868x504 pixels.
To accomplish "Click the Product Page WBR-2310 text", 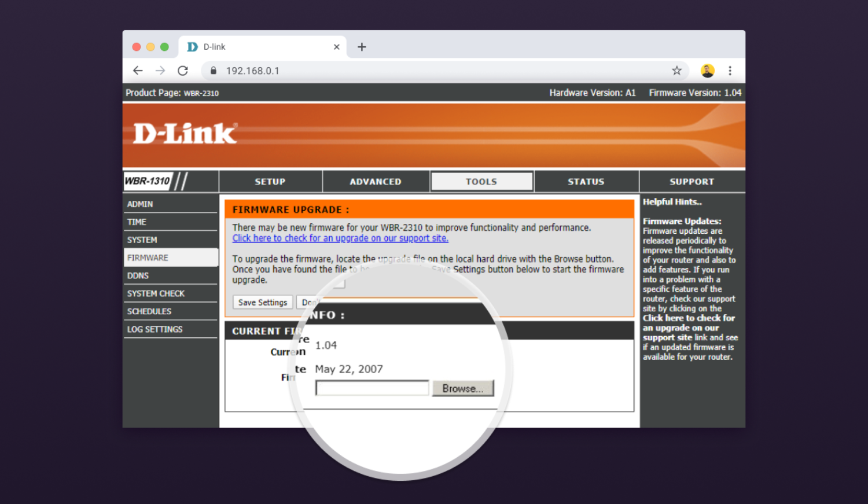I will pos(172,93).
